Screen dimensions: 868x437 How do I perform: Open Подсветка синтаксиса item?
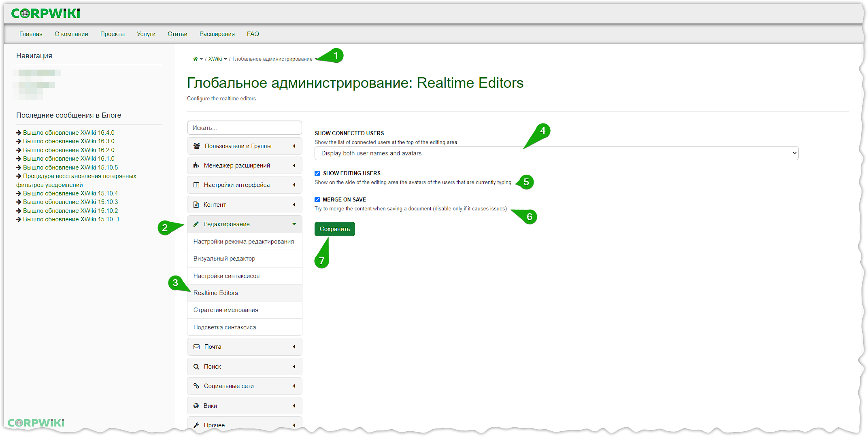coord(245,327)
